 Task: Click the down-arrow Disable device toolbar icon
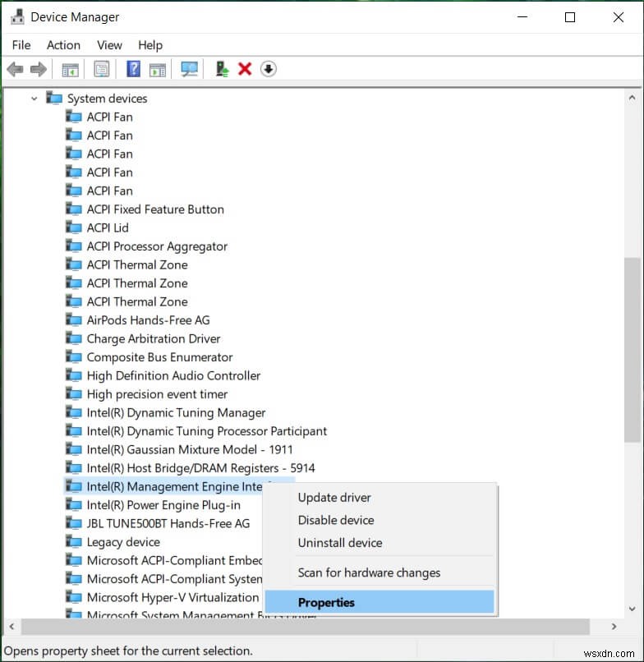point(269,69)
